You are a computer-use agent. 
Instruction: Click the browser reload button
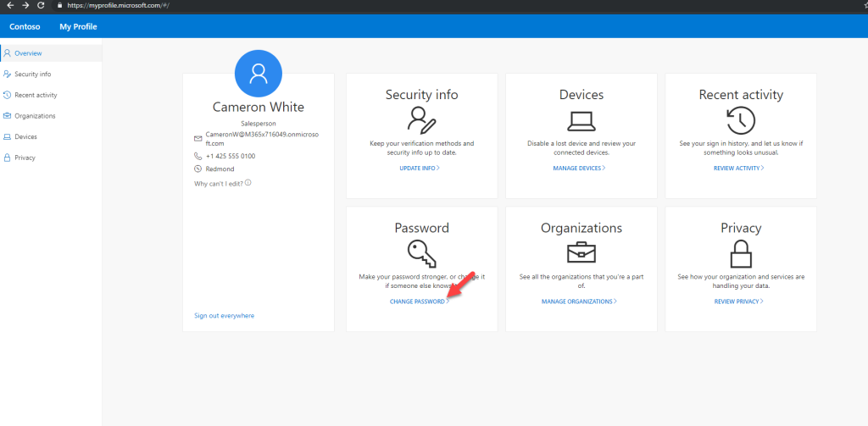pos(41,5)
